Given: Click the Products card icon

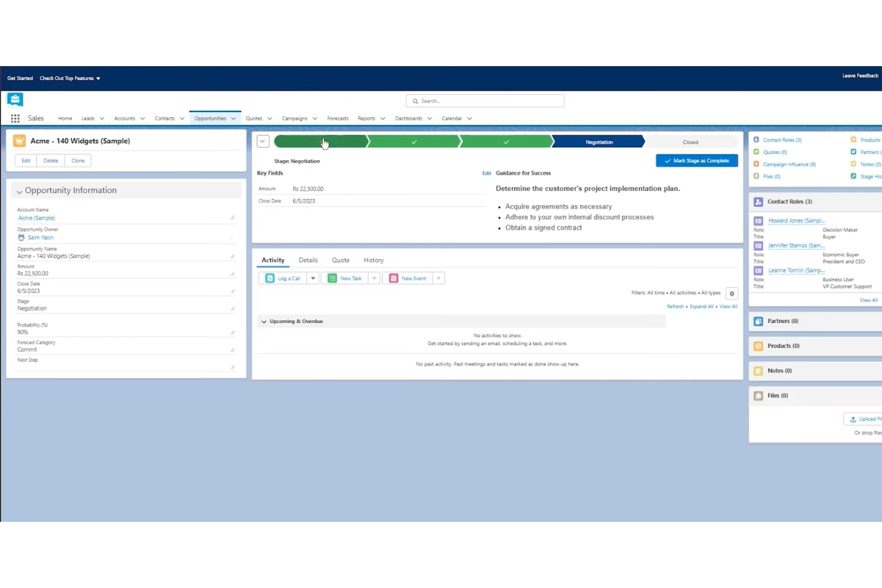Looking at the screenshot, I should [x=758, y=346].
